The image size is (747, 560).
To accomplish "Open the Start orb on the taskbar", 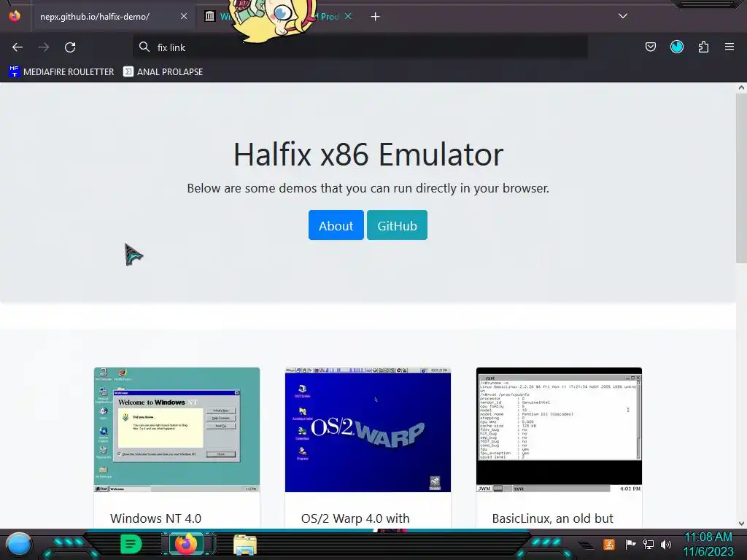I will click(x=18, y=544).
